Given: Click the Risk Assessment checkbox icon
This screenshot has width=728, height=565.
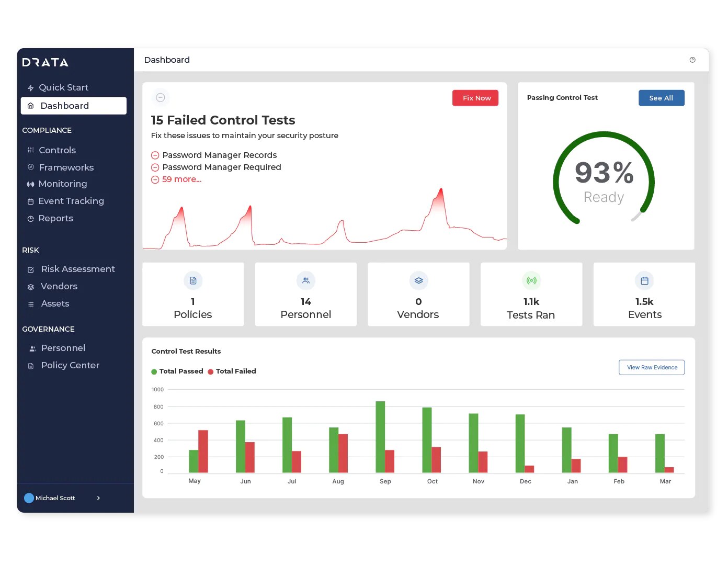Looking at the screenshot, I should tap(31, 269).
